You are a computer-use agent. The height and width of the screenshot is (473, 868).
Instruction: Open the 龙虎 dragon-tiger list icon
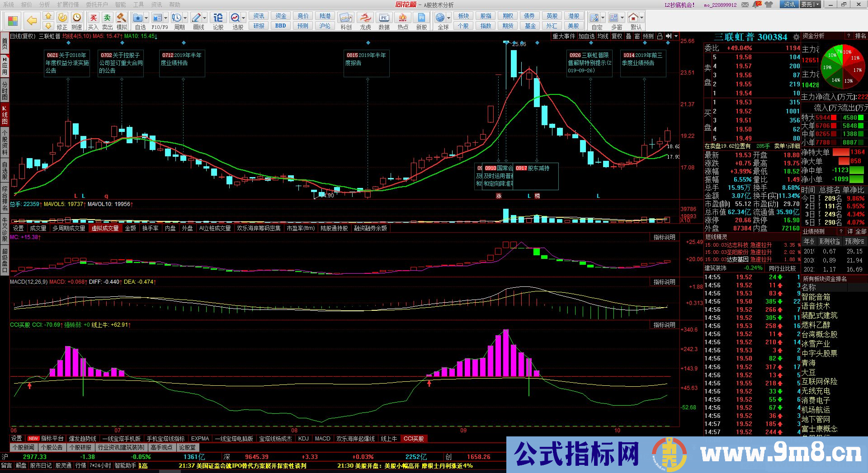click(365, 17)
